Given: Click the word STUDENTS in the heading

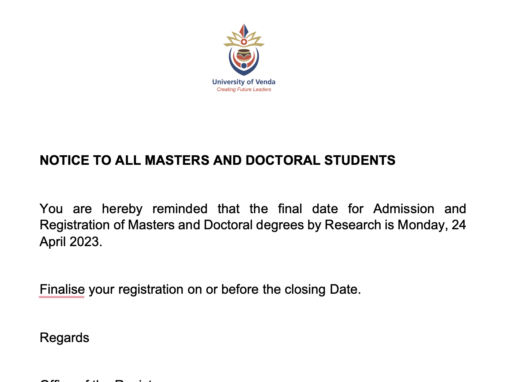Looking at the screenshot, I should (x=360, y=160).
